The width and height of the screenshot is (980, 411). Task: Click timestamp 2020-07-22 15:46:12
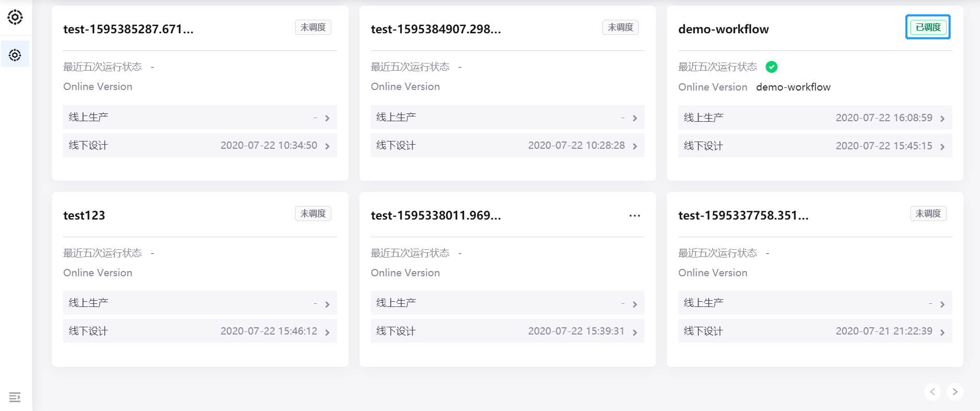coord(269,331)
